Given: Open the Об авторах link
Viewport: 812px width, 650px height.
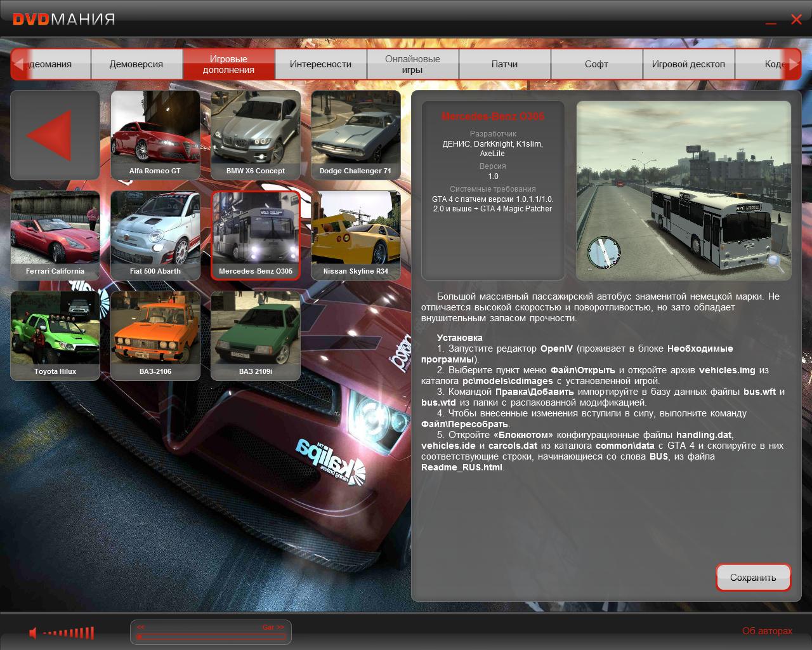Looking at the screenshot, I should click(767, 631).
